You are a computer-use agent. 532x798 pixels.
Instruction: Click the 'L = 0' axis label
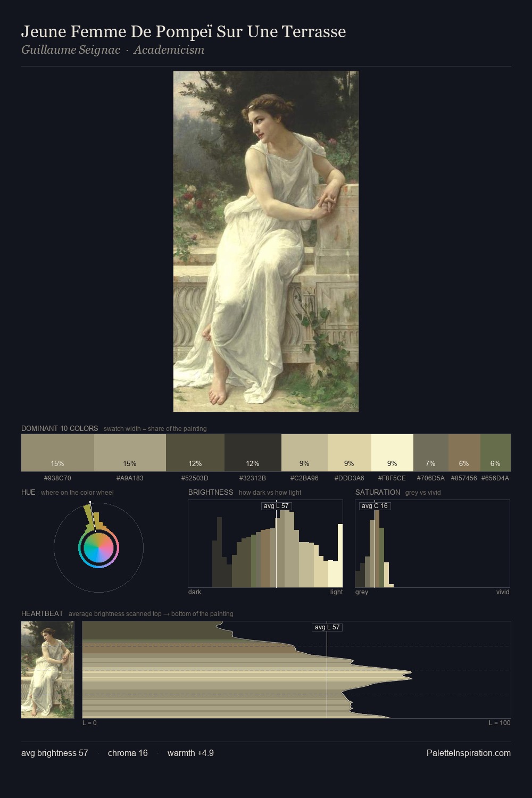point(89,723)
